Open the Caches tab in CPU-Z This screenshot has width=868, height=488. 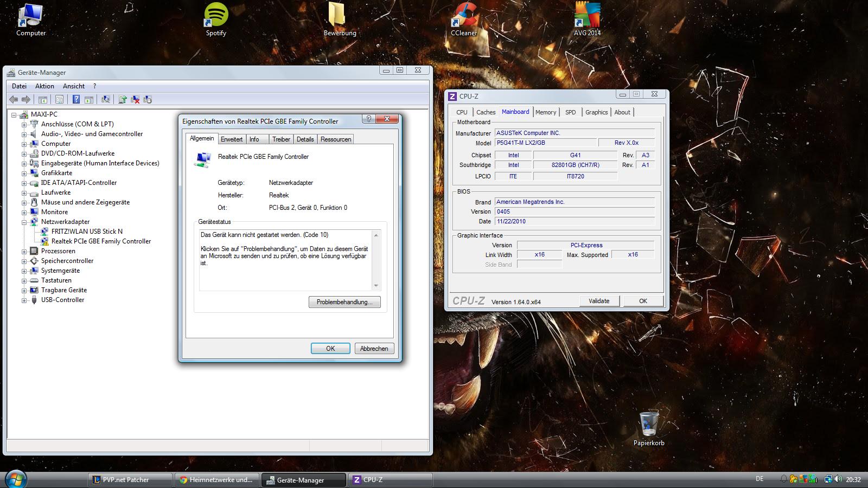pos(486,112)
